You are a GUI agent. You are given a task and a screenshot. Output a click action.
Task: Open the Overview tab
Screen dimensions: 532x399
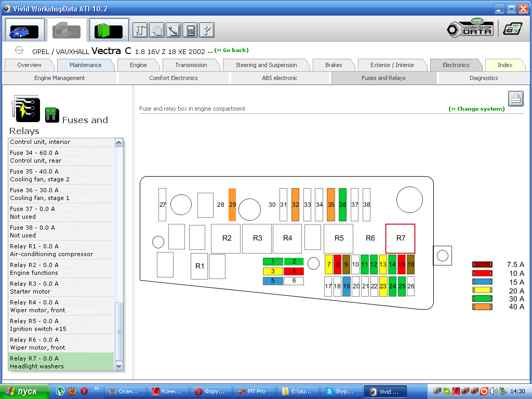tap(29, 65)
